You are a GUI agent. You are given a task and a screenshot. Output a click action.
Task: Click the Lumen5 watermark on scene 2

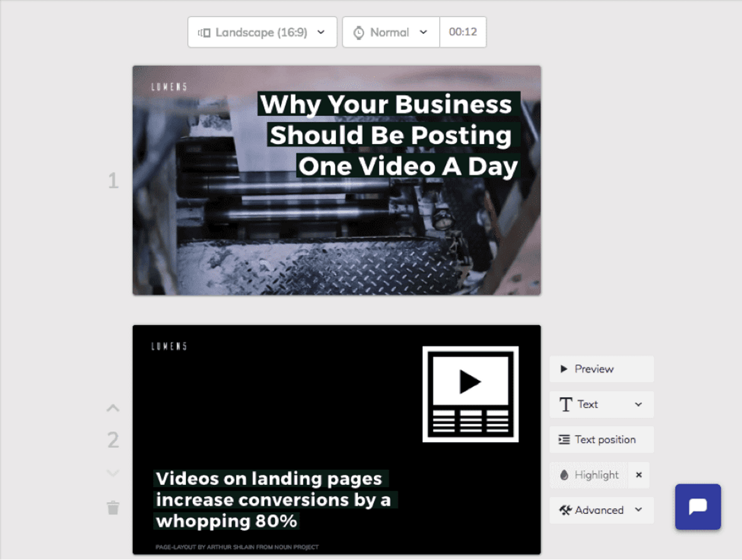[x=169, y=346]
